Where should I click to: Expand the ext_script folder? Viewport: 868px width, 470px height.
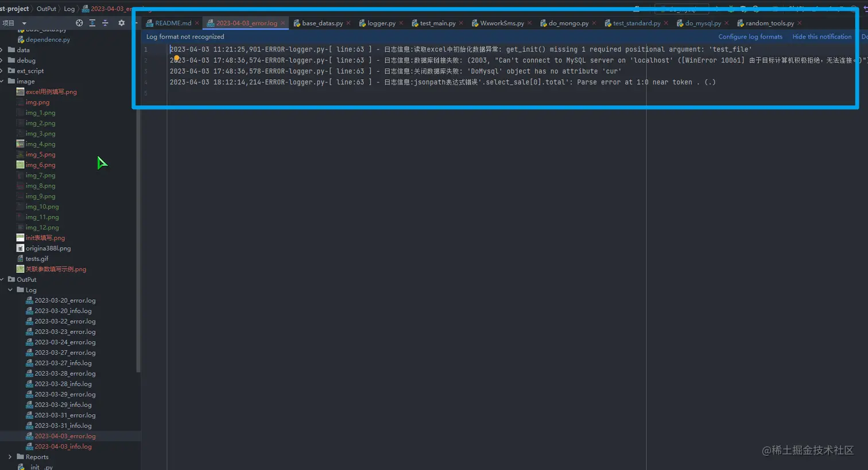[2, 71]
